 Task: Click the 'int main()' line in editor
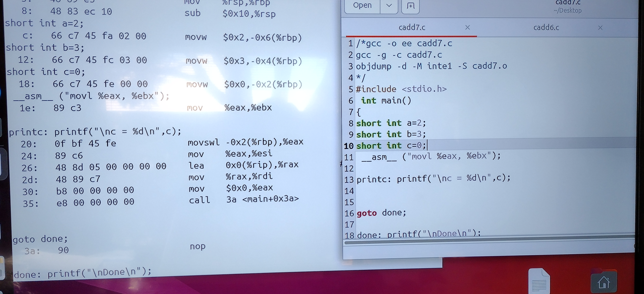tap(386, 101)
